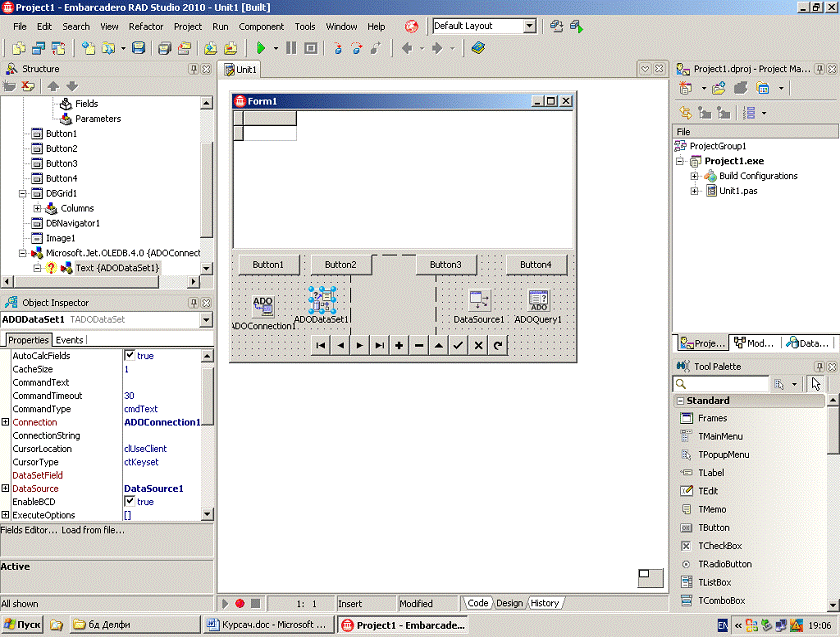Viewport: 840px width, 637px height.
Task: Click the DBNavigator insert record plus button
Action: (x=399, y=345)
